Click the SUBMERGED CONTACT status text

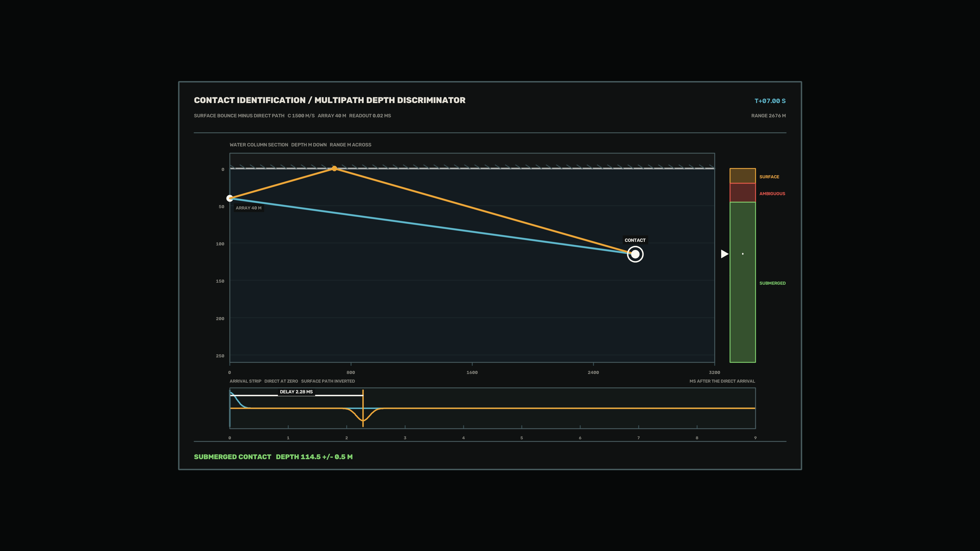(232, 457)
